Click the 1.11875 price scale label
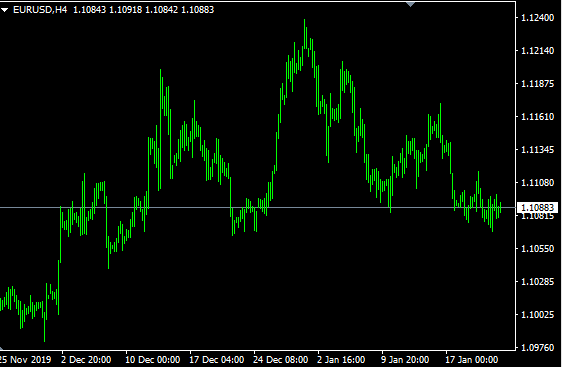562x367 pixels. tap(537, 84)
